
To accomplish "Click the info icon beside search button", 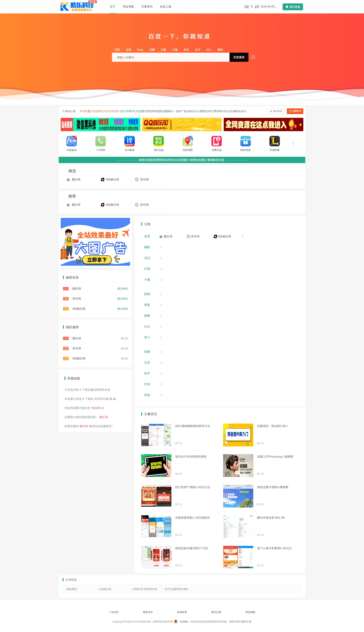I will click(253, 57).
